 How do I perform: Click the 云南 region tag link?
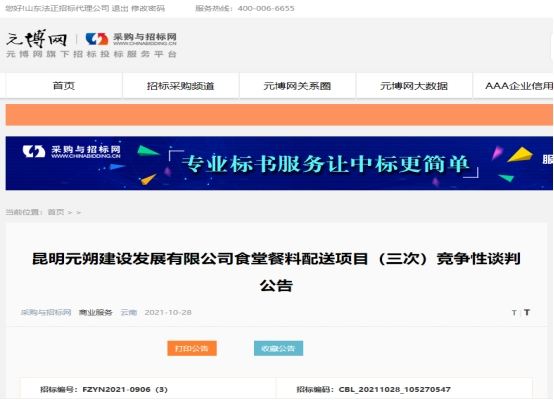click(x=129, y=312)
